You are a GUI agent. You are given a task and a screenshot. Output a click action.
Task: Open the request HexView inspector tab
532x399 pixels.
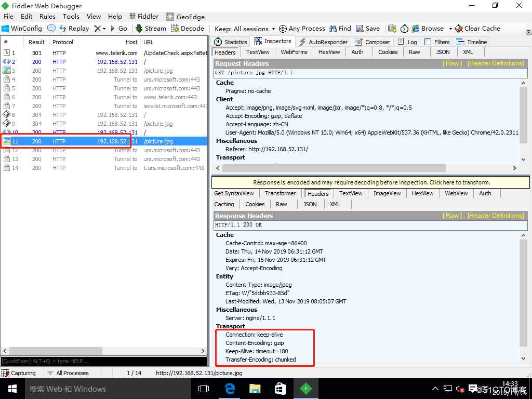[x=329, y=52]
